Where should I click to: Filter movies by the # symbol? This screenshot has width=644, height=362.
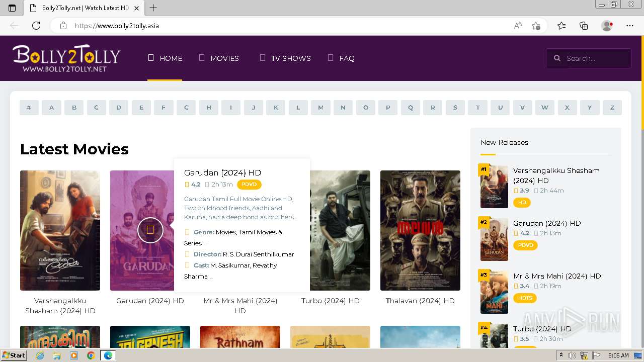(x=29, y=108)
